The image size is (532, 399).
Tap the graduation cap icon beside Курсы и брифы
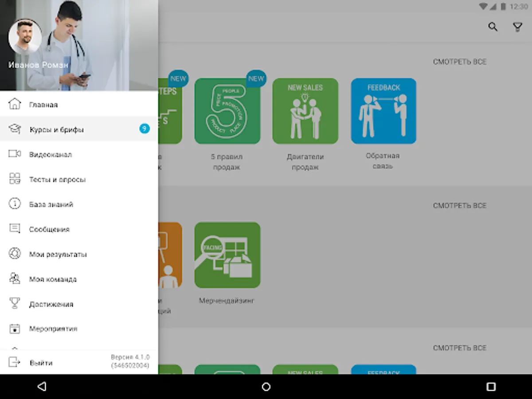pyautogui.click(x=15, y=129)
